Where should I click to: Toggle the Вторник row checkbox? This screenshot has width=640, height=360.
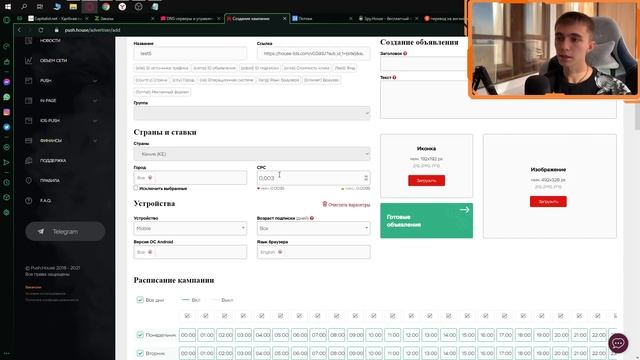pos(140,353)
